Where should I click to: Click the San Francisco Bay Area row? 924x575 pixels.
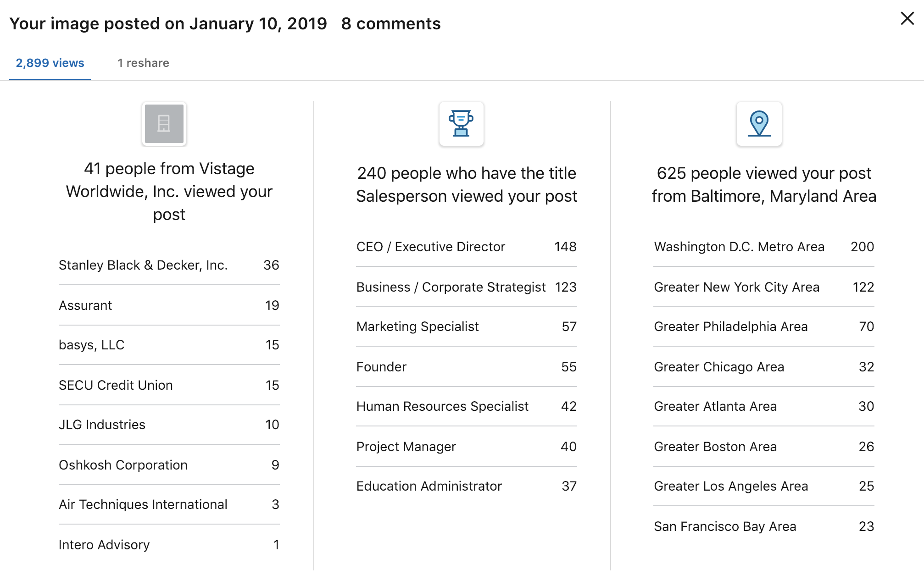[x=763, y=526]
